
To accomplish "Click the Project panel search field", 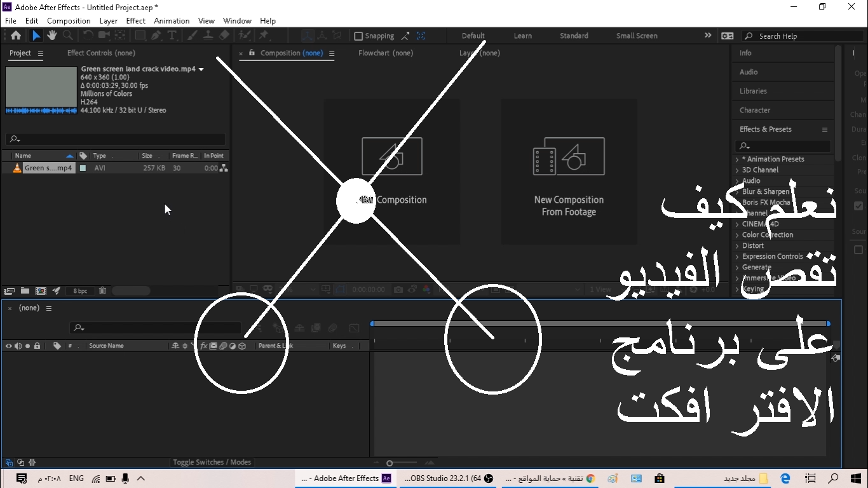I will coord(116,139).
